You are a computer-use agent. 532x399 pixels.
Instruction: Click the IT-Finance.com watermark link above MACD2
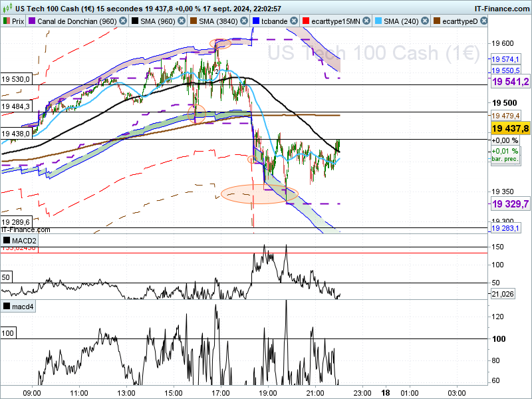click(25, 229)
